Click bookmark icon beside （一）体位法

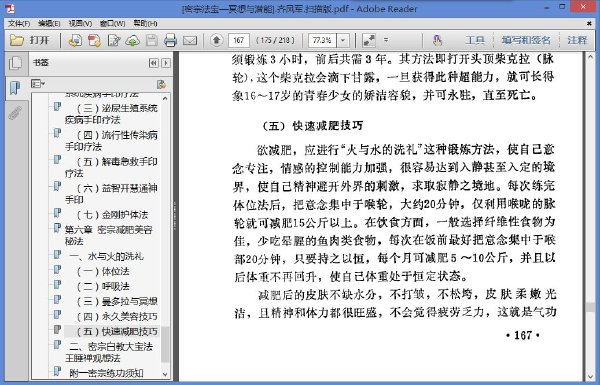57,270
